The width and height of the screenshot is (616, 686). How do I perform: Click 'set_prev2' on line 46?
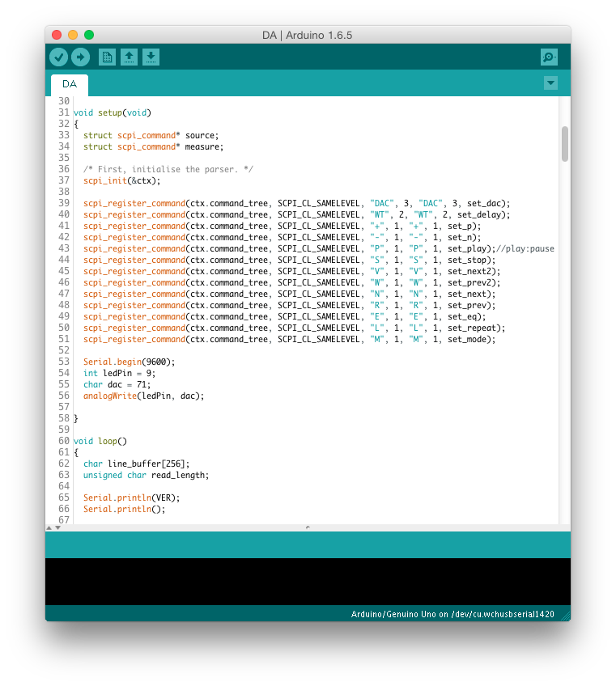click(x=469, y=283)
